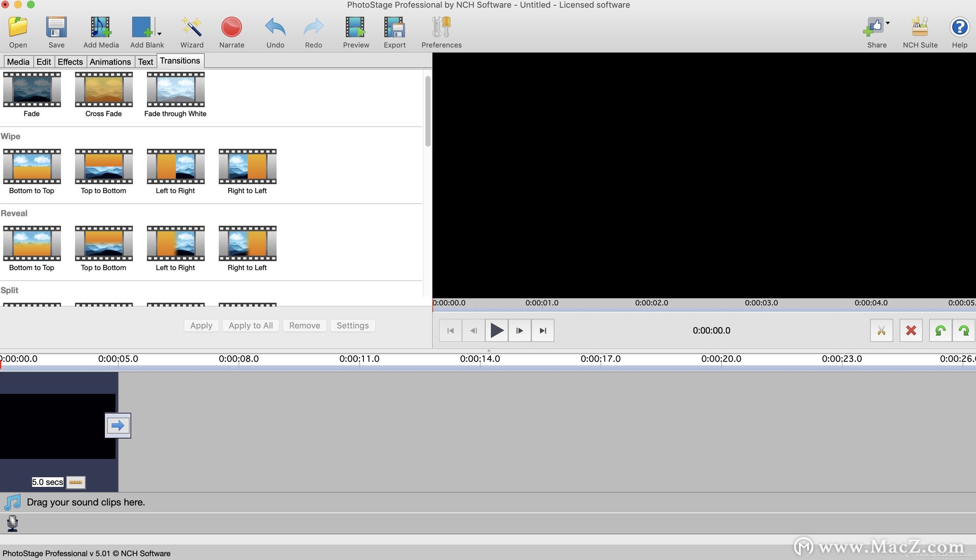Select Wipe Bottom to Top transition
This screenshot has width=976, height=560.
(32, 166)
